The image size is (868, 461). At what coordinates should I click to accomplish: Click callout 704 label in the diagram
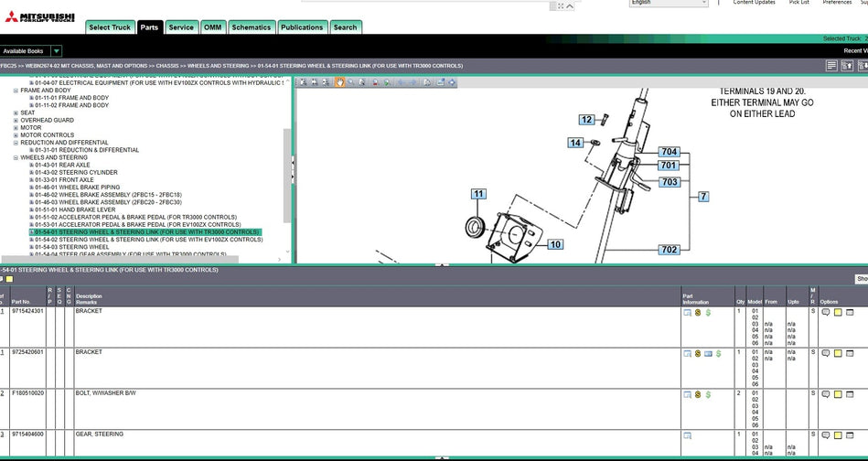(670, 152)
